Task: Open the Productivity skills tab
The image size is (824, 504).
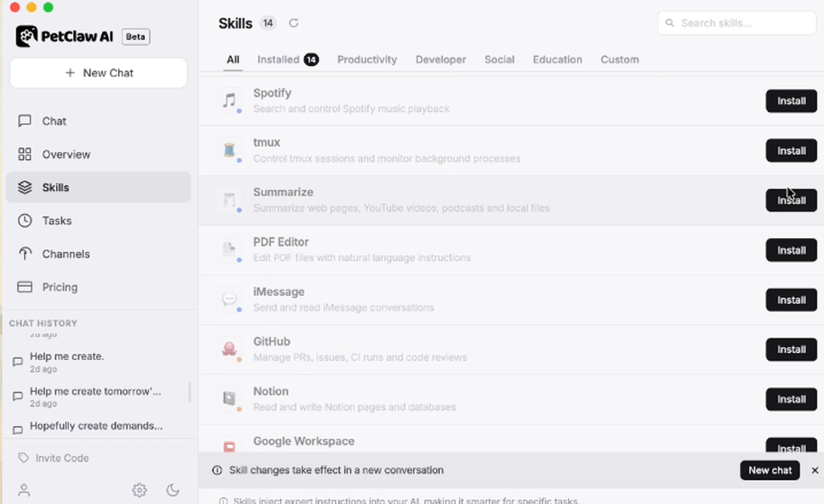Action: [367, 59]
